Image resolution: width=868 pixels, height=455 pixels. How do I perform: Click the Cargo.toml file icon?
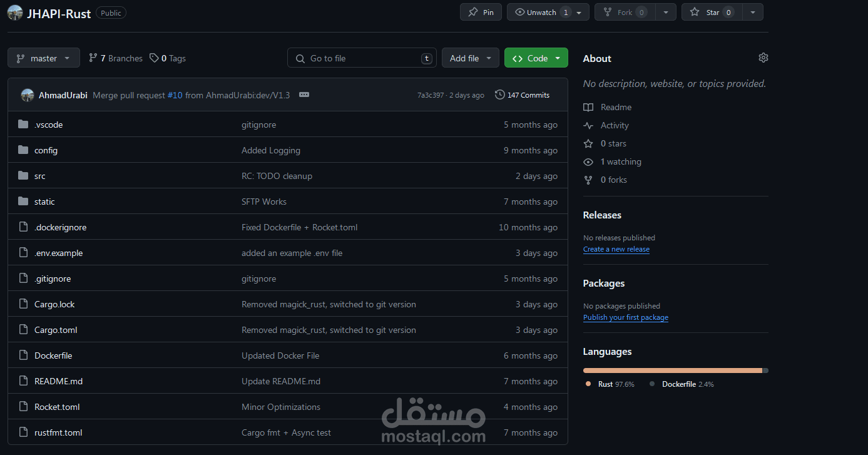tap(24, 329)
